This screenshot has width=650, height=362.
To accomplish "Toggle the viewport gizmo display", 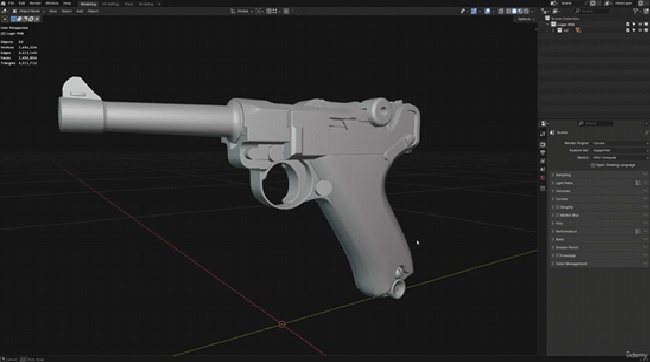I will click(x=474, y=11).
